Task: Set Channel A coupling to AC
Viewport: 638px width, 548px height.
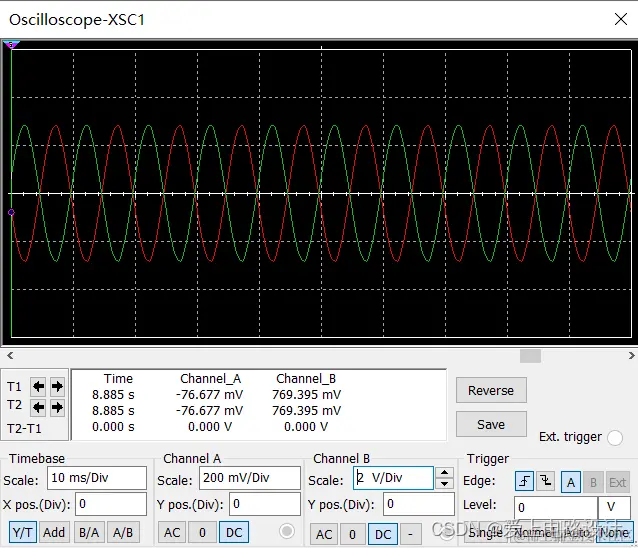Action: tap(172, 532)
